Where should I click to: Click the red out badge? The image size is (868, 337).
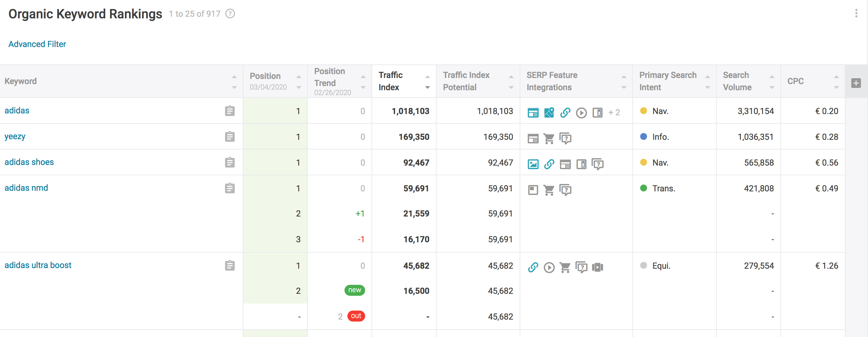click(356, 316)
